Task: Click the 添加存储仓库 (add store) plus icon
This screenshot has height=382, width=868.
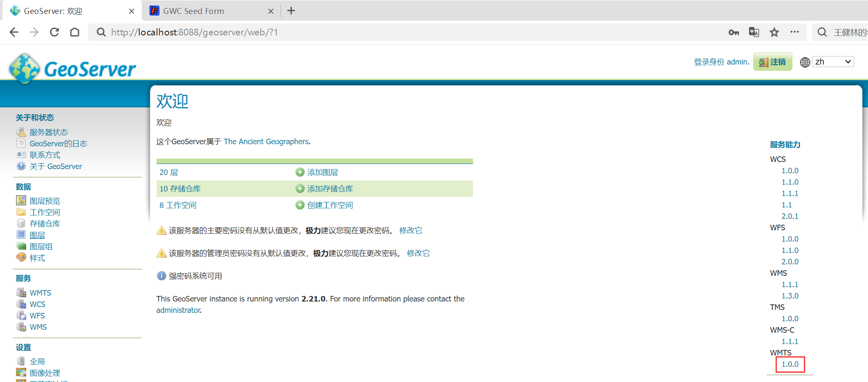Action: click(300, 188)
